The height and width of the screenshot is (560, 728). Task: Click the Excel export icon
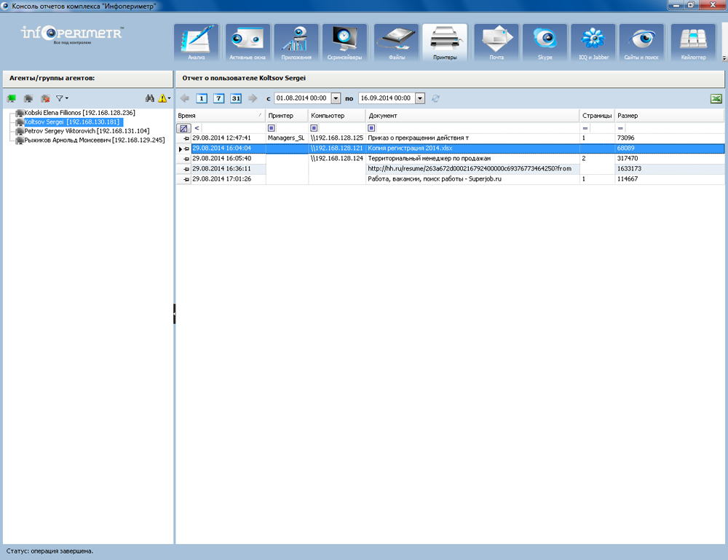[x=716, y=98]
